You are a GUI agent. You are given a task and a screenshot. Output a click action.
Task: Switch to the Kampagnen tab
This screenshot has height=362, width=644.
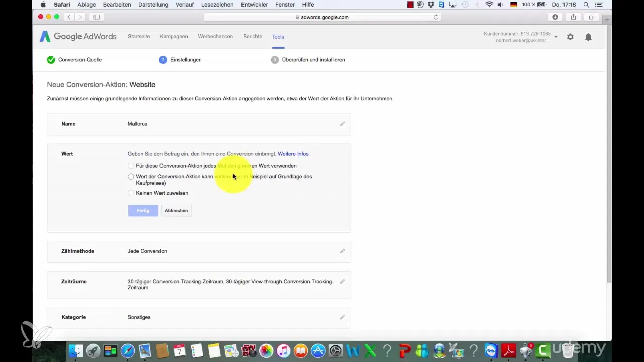tap(174, 37)
